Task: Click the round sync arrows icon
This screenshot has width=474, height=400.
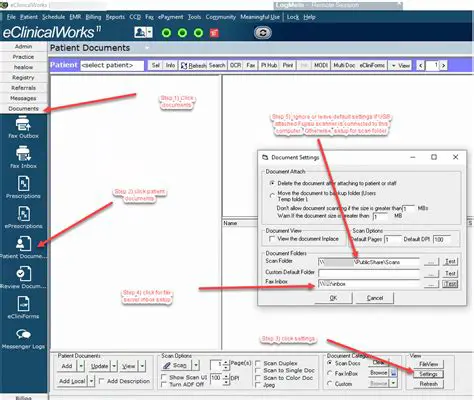Action: (263, 33)
